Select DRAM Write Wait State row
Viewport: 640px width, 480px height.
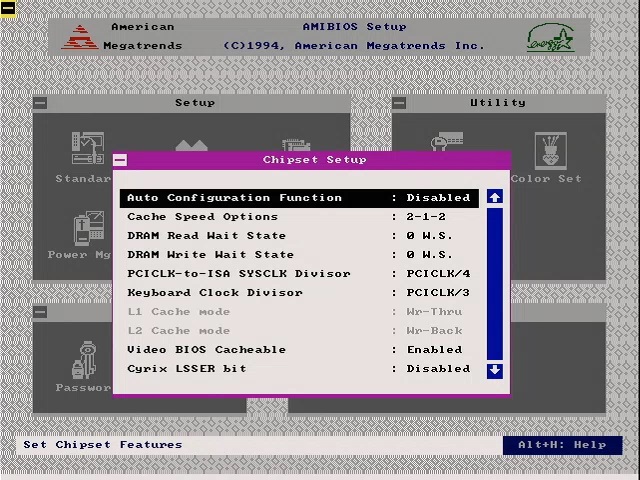pos(299,255)
